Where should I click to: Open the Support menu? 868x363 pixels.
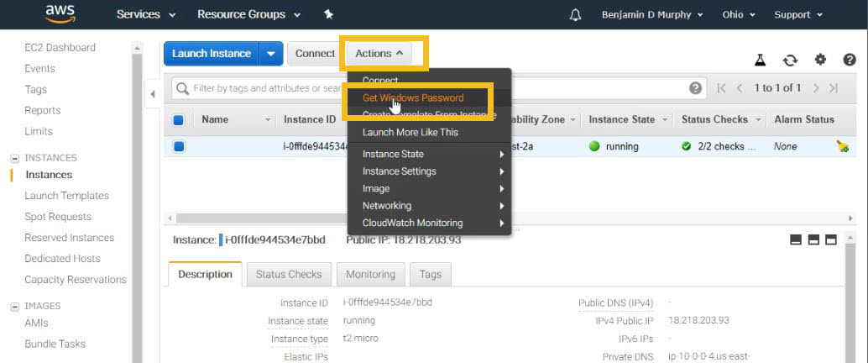798,14
